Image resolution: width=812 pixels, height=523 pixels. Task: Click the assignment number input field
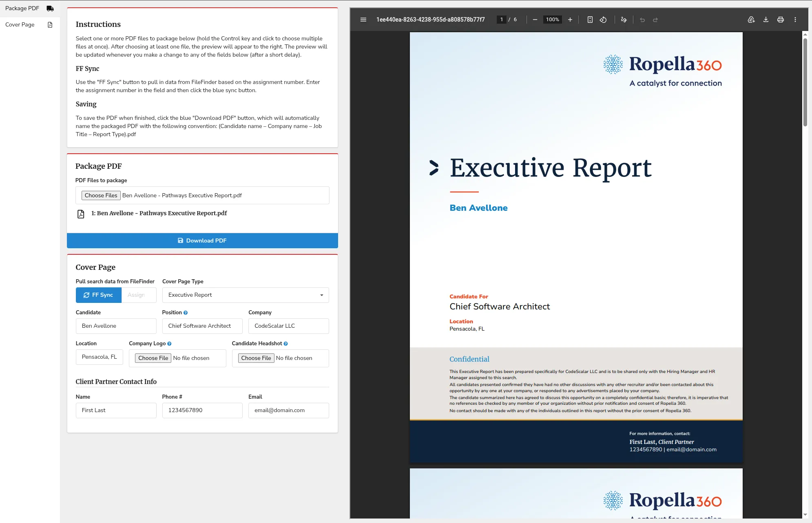click(139, 295)
